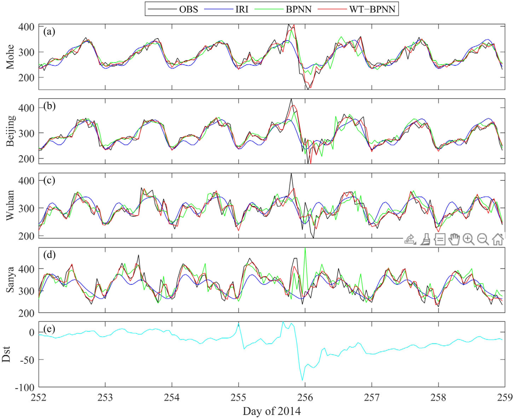Click panel label (b)
514x420 pixels.
tap(49, 106)
